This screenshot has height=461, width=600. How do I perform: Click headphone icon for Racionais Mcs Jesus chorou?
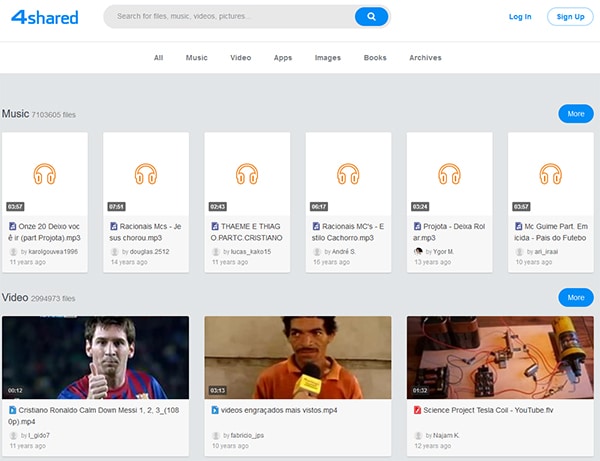coord(146,174)
